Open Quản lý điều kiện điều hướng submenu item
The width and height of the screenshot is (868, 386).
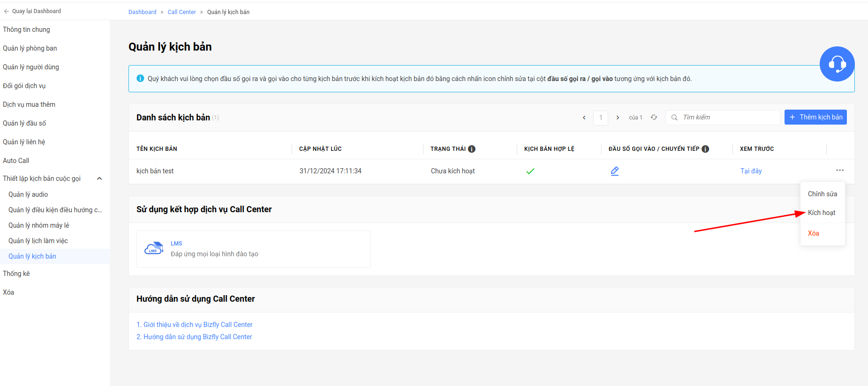click(x=55, y=210)
